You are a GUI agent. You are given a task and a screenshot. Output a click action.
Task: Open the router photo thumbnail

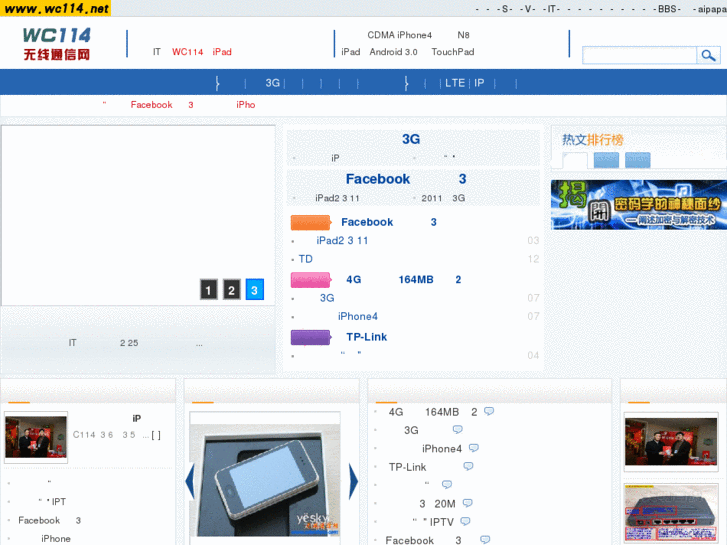(x=671, y=513)
